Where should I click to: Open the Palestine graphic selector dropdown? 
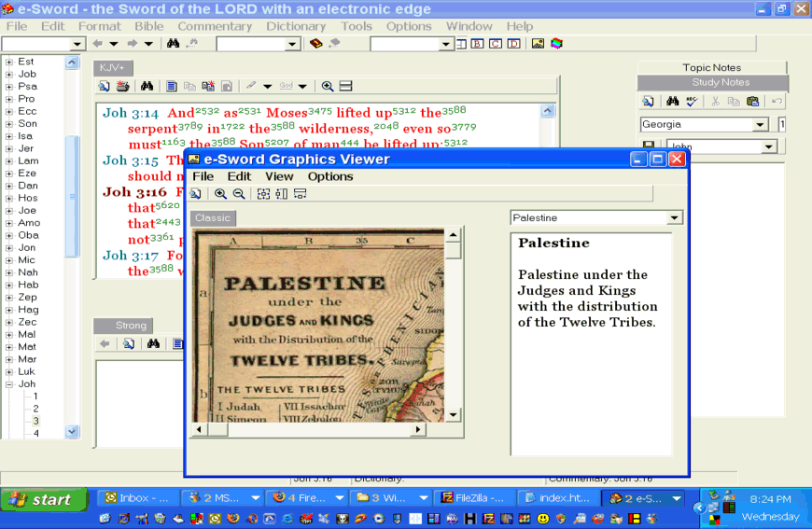click(674, 218)
